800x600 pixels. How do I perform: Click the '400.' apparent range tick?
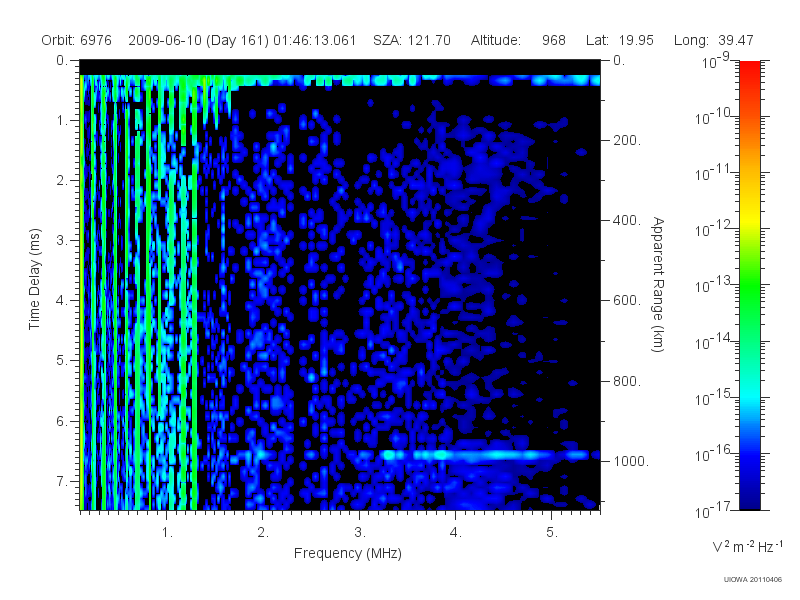(627, 220)
